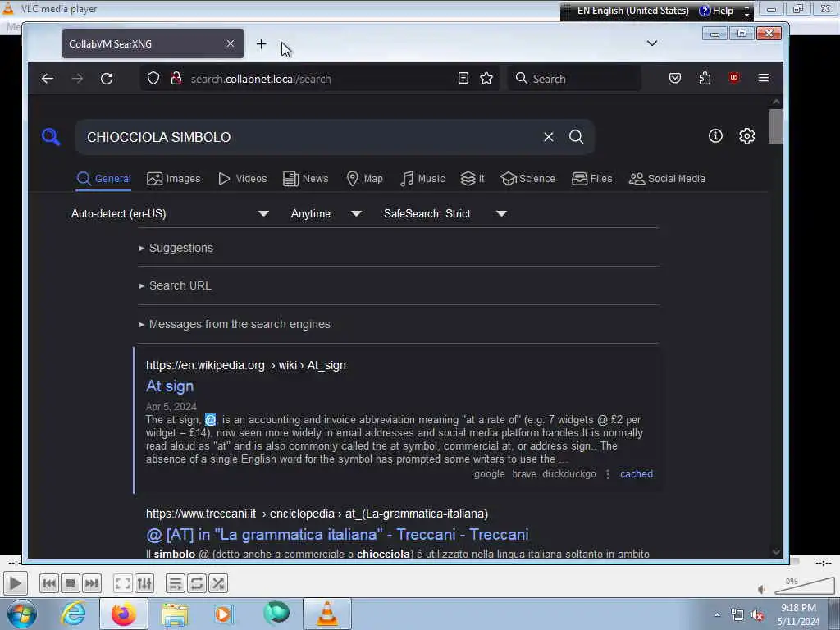This screenshot has height=630, width=840.
Task: Click the CHIOCCIOLA SIMBOLO search field
Action: pos(311,137)
